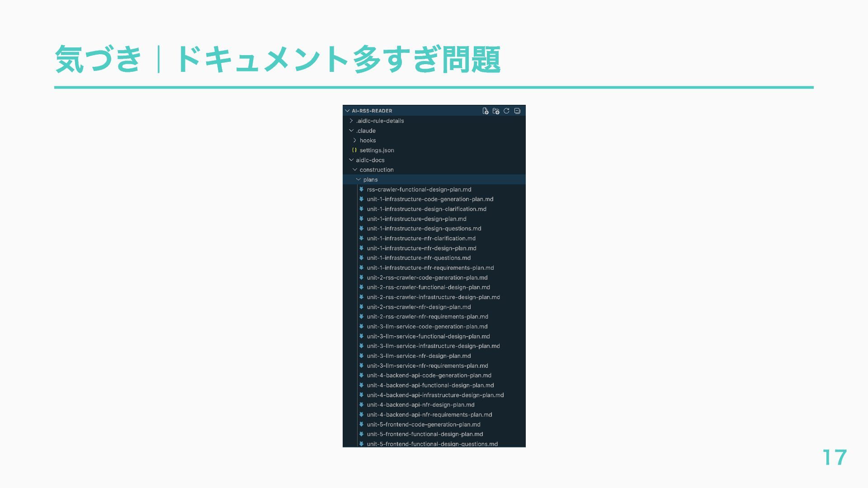Open settings.json file
Screen dimensions: 868x488
[377, 150]
